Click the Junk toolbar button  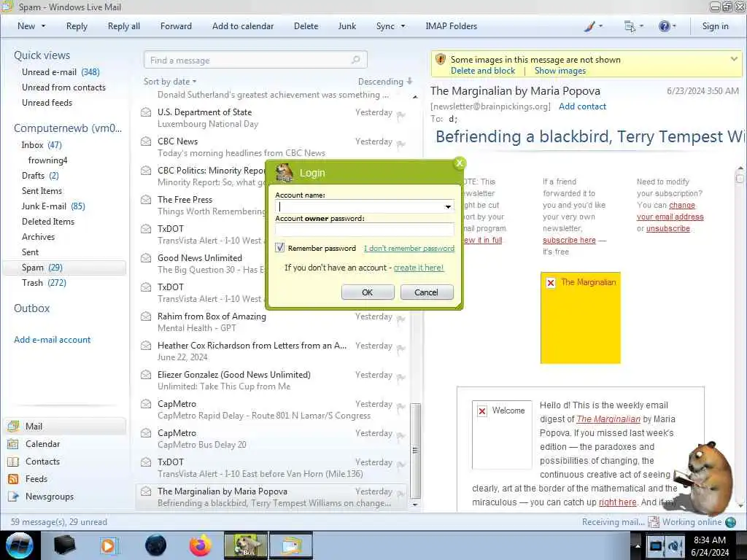pyautogui.click(x=347, y=26)
